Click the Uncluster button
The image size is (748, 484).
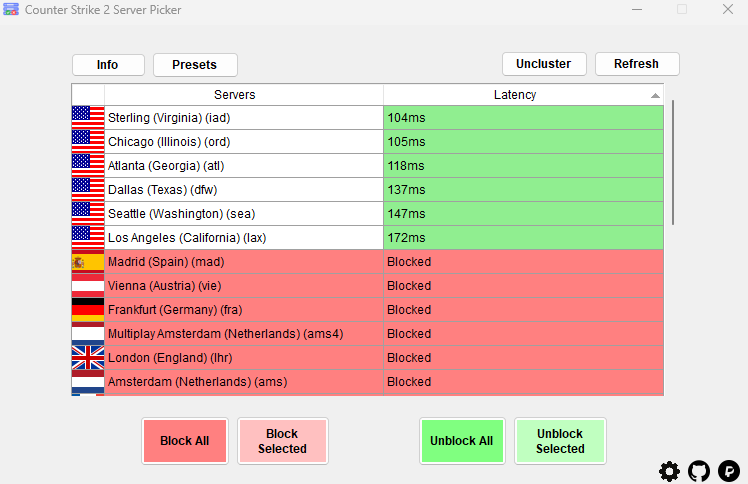tap(544, 64)
